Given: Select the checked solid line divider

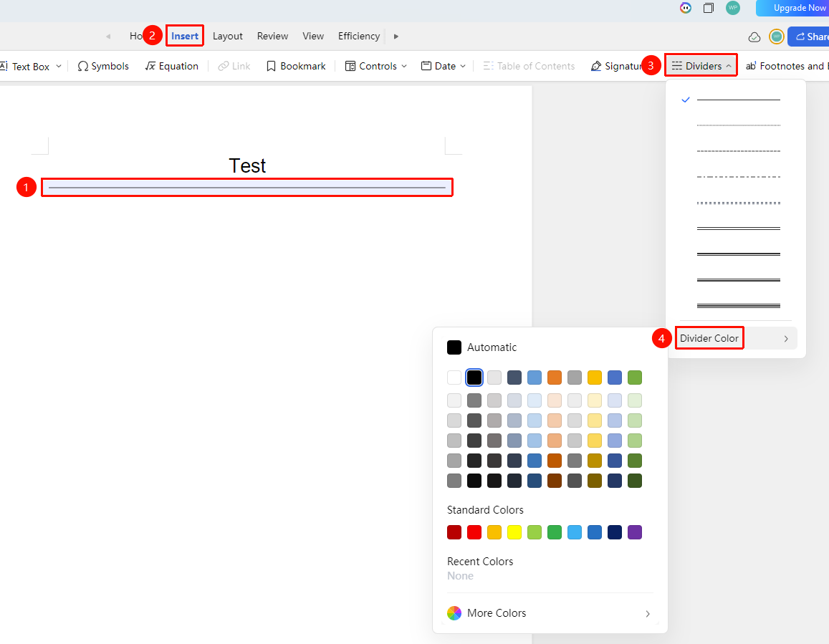Looking at the screenshot, I should [x=738, y=100].
